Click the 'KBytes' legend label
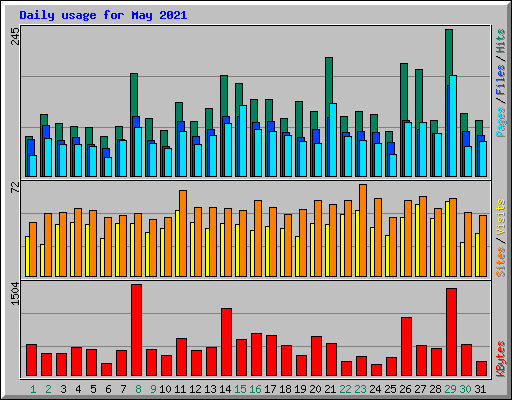This screenshot has height=400, width=512. [500, 359]
